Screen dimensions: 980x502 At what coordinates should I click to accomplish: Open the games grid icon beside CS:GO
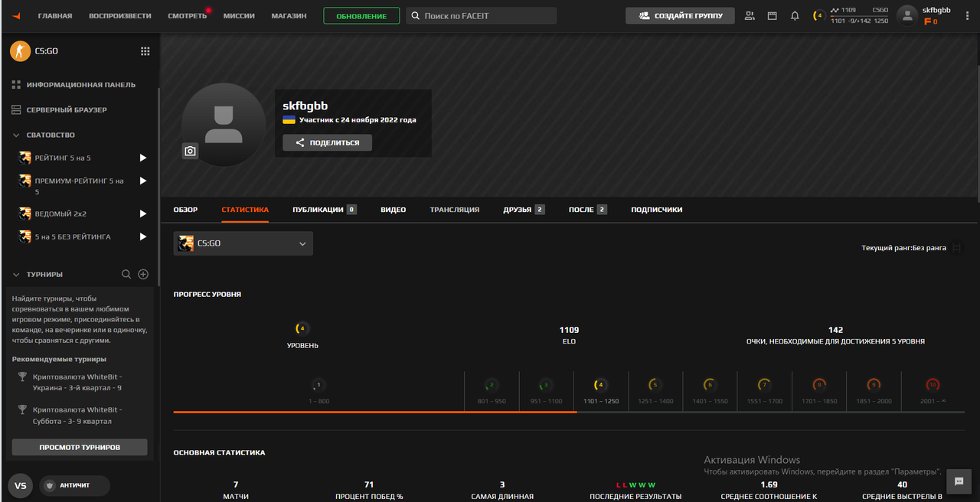(x=145, y=51)
